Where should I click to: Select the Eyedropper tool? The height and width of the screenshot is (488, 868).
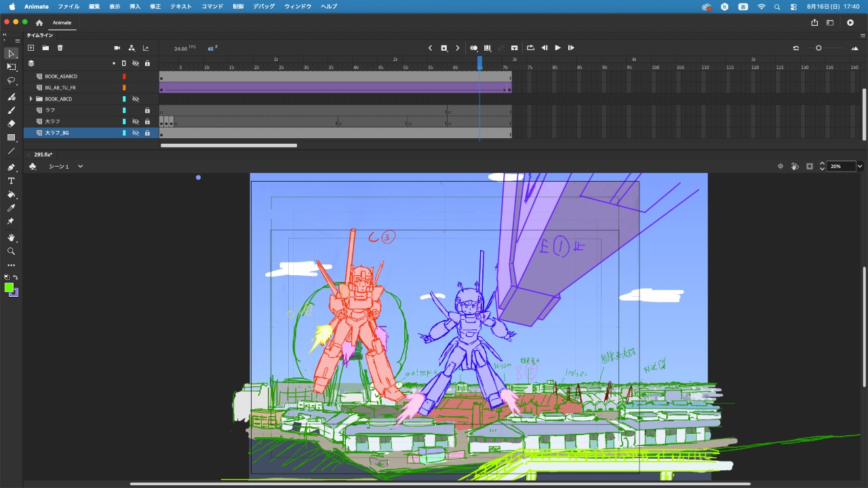[x=11, y=208]
